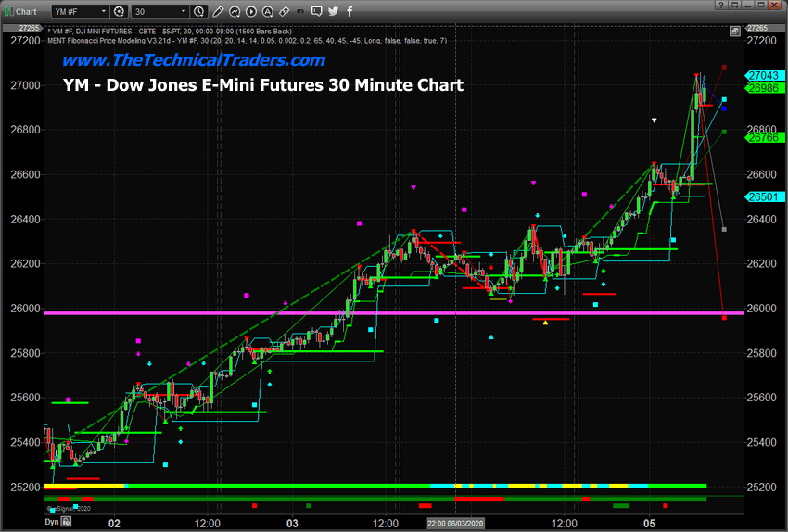
Task: Open the chat comment bubble icon
Action: point(317,11)
